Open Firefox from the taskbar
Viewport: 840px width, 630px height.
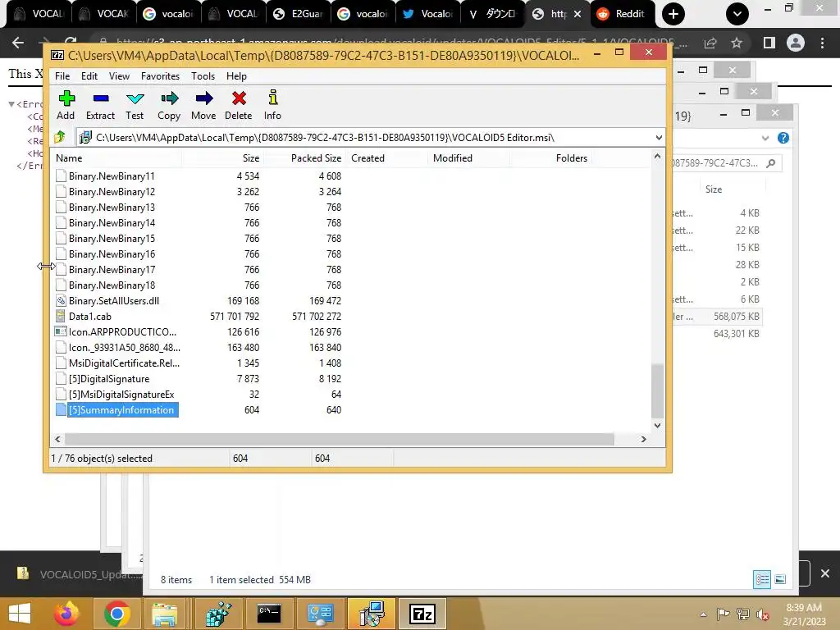[66, 614]
